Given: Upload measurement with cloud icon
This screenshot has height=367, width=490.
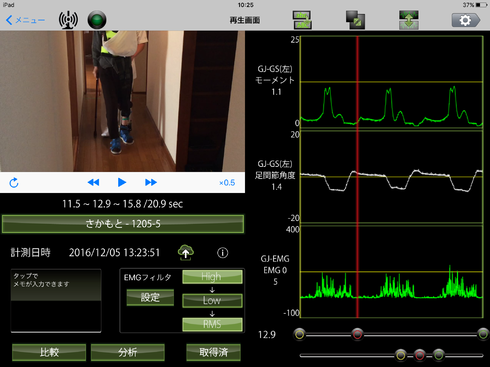Looking at the screenshot, I should click(x=186, y=252).
